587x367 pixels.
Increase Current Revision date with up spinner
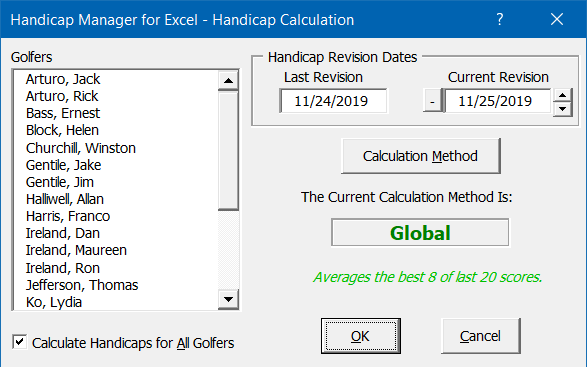(x=562, y=95)
